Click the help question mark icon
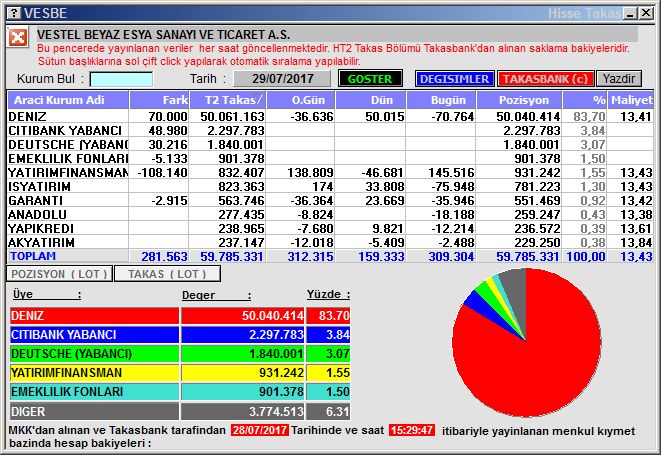This screenshot has width=661, height=455. pos(14,13)
